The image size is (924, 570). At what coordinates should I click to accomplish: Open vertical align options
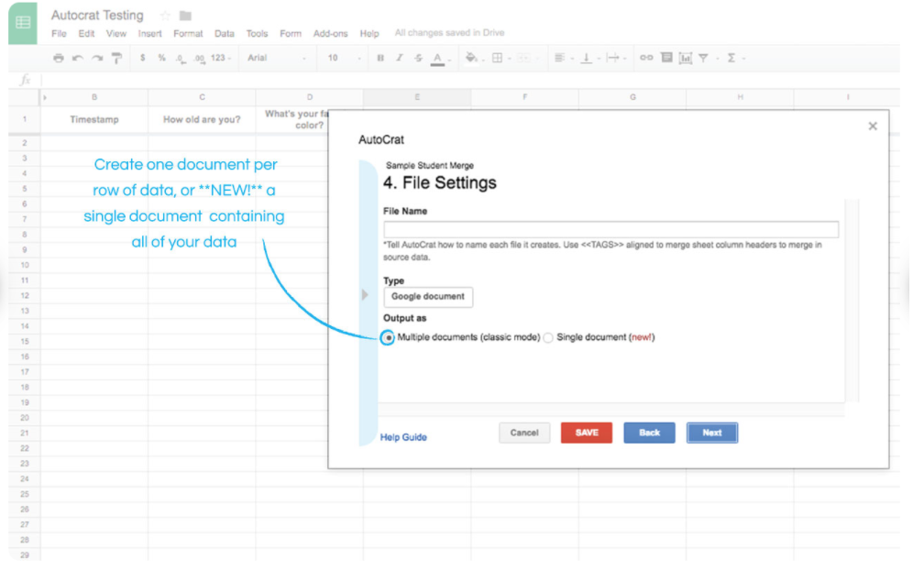pyautogui.click(x=586, y=58)
